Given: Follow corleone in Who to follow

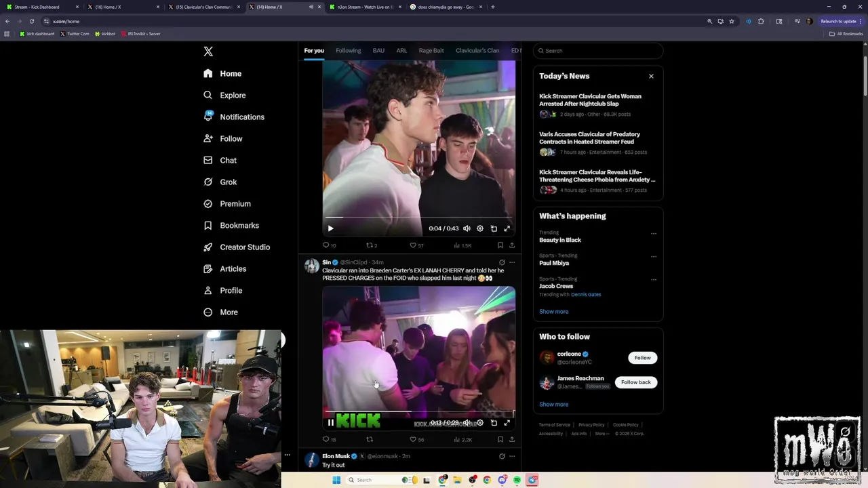Looking at the screenshot, I should click(x=642, y=358).
